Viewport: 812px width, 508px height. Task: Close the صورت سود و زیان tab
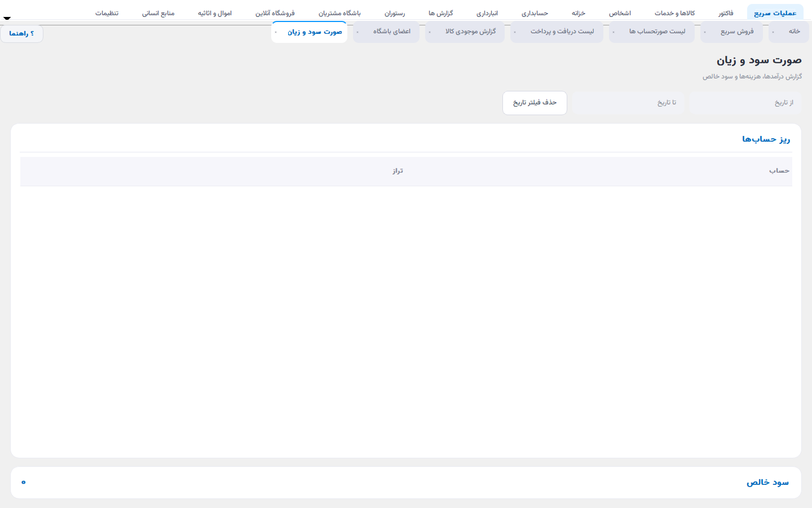pyautogui.click(x=276, y=32)
